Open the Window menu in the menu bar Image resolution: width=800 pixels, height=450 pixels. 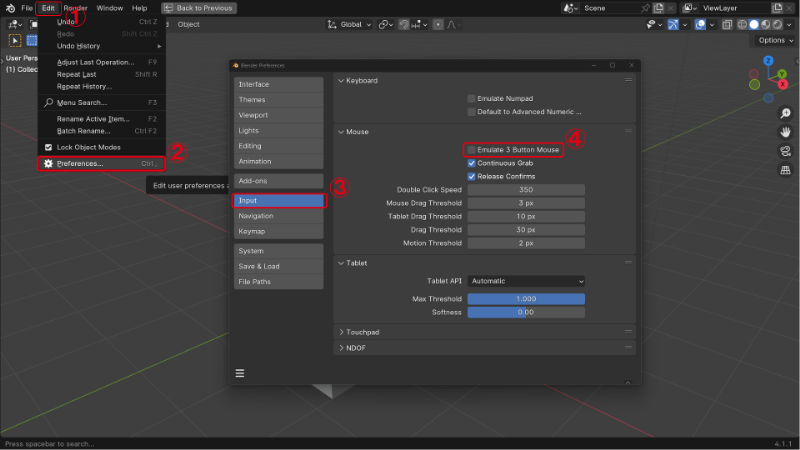tap(110, 8)
